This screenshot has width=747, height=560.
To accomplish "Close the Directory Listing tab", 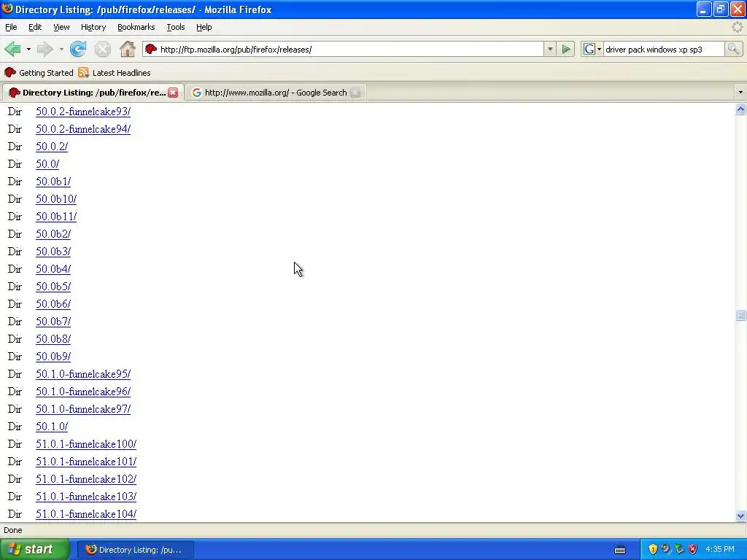I will pyautogui.click(x=173, y=93).
